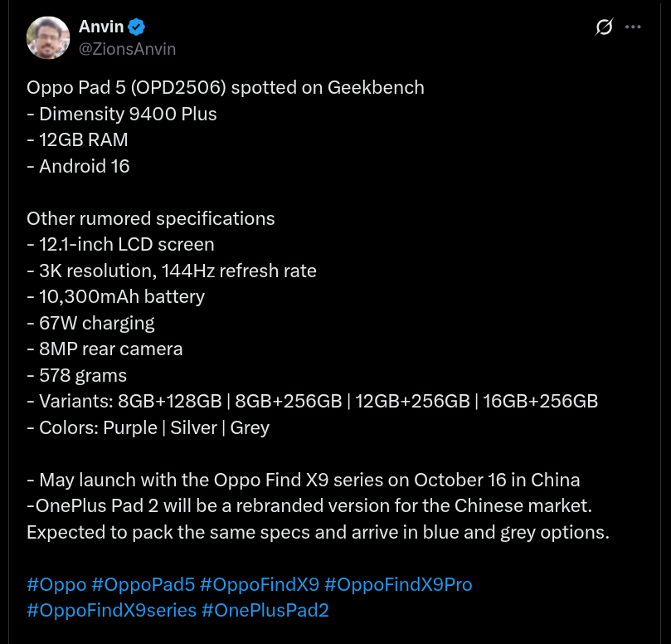The height and width of the screenshot is (644, 671).
Task: Follow the #OppoPad5 hashtag link
Action: [143, 584]
